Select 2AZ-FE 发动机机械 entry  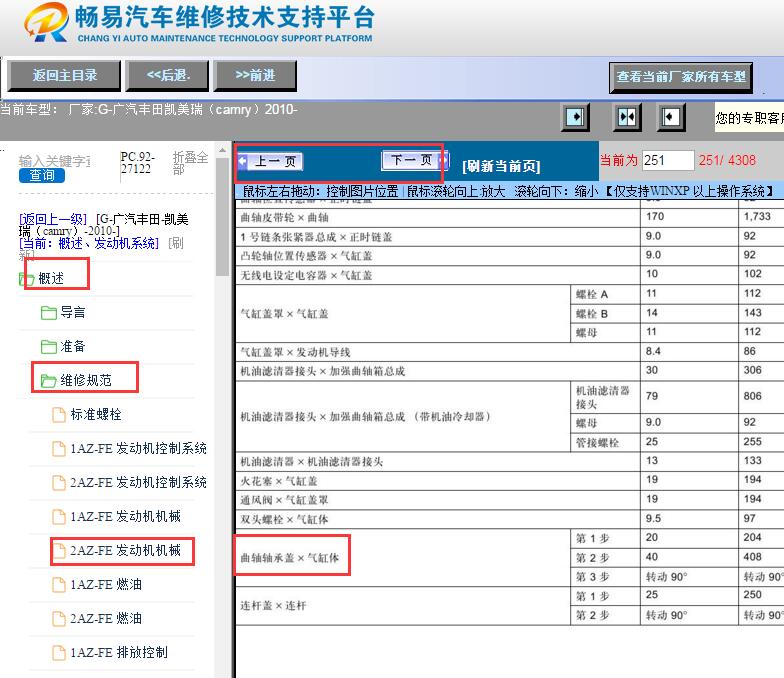point(126,550)
